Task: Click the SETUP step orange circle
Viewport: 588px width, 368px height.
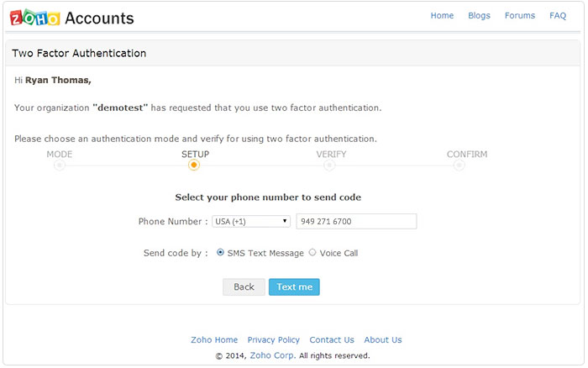Action: pyautogui.click(x=194, y=166)
